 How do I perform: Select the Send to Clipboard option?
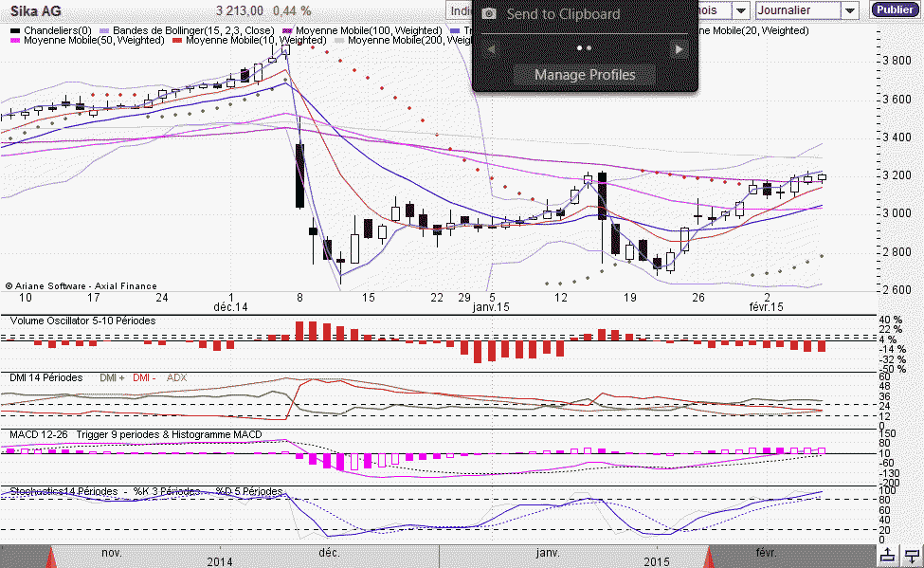[x=563, y=14]
